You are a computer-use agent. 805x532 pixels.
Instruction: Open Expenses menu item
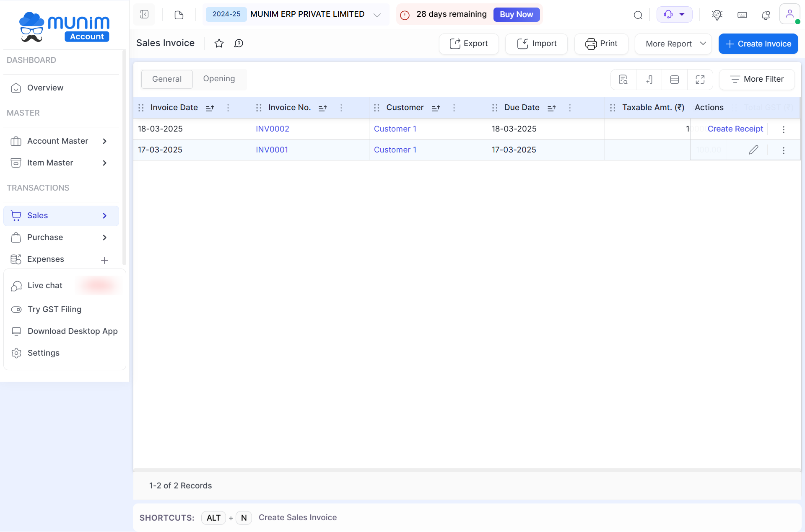45,259
